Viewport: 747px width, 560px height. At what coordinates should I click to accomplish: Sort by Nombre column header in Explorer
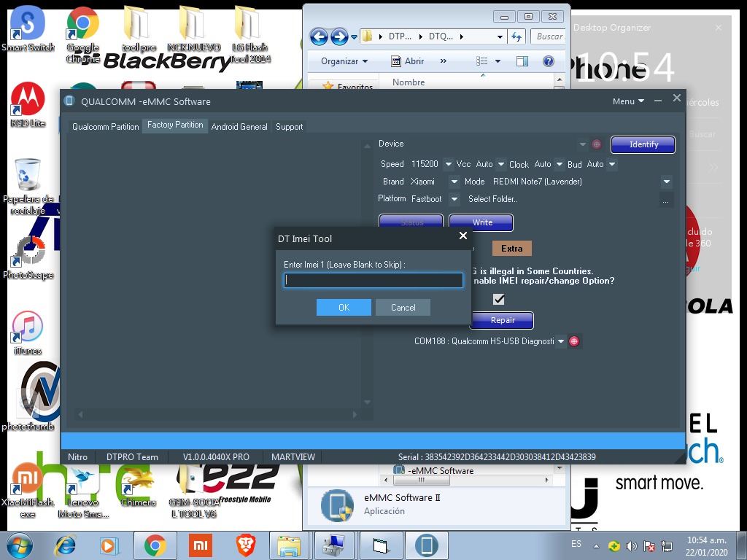coord(409,82)
